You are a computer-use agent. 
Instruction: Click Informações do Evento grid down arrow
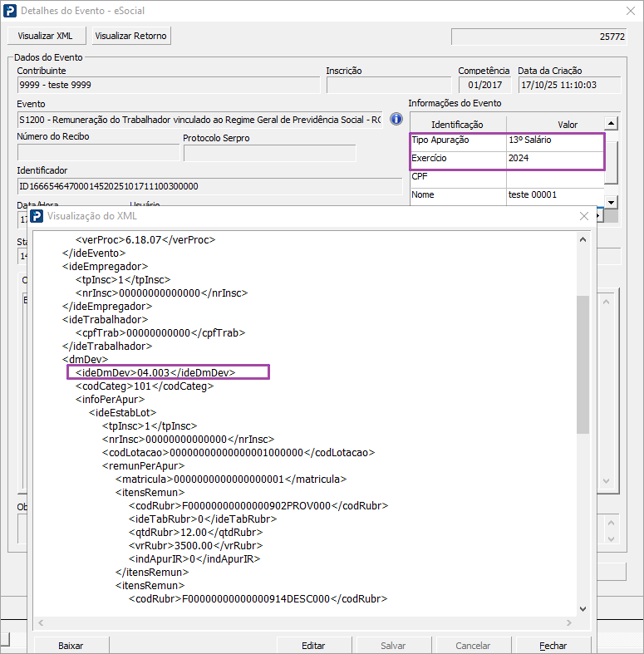coord(611,202)
